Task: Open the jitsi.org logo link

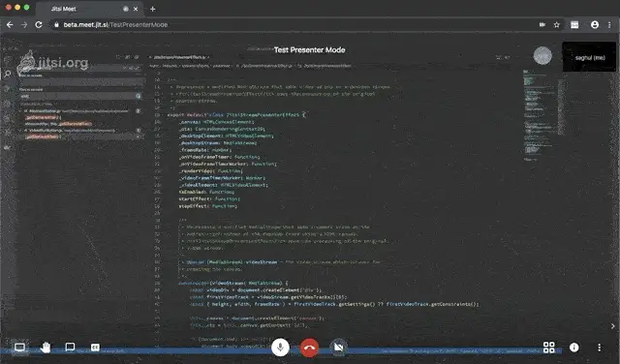Action: [x=53, y=63]
